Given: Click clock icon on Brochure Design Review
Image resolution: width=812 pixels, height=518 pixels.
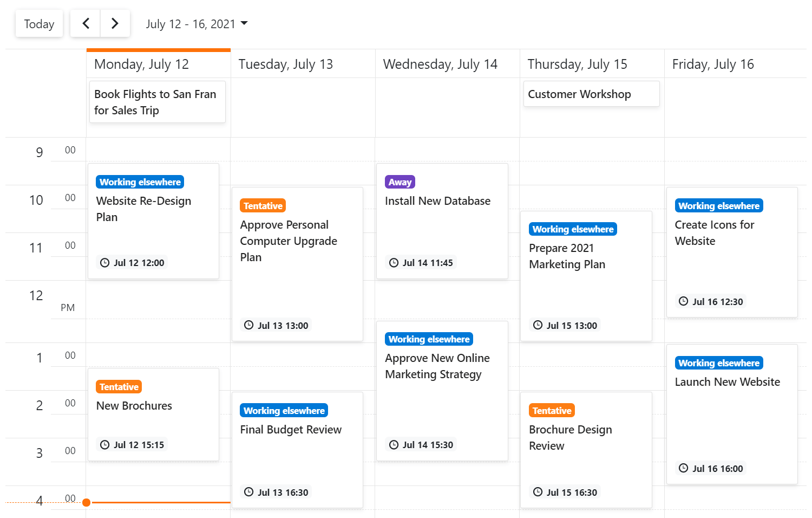Looking at the screenshot, I should click(x=538, y=492).
